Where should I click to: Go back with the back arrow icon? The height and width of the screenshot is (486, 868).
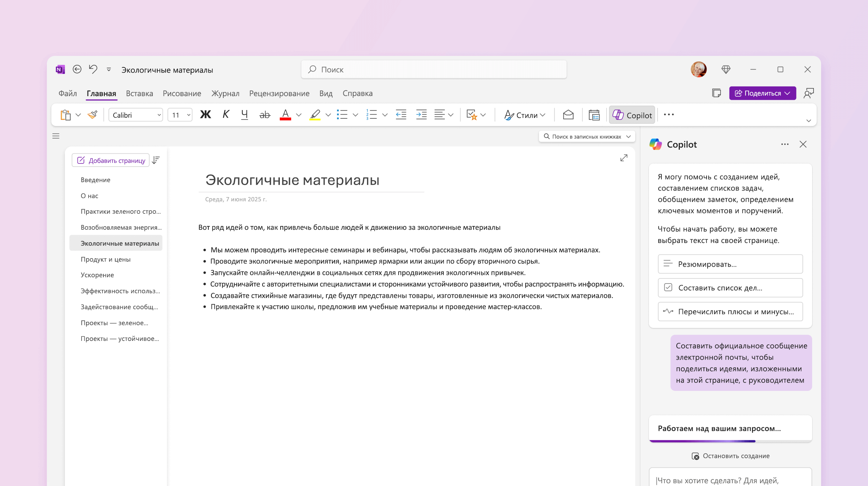tap(77, 69)
